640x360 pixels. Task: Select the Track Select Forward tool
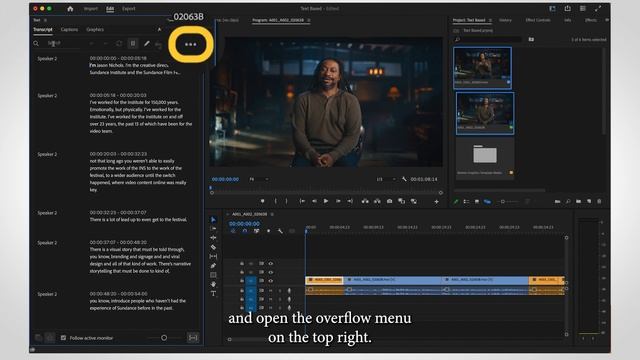pyautogui.click(x=213, y=229)
